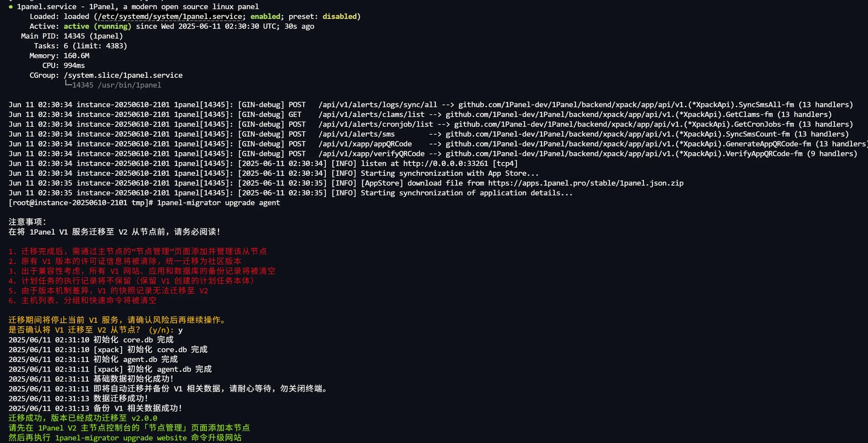868x443 pixels.
Task: Click the http://0.0.0.0:33261 listen address
Action: [x=446, y=164]
